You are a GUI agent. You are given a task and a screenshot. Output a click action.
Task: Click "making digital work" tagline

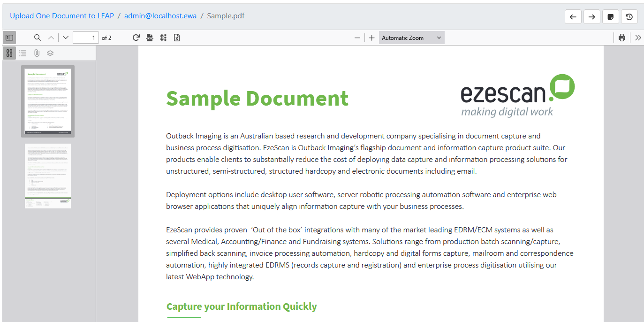(x=507, y=112)
